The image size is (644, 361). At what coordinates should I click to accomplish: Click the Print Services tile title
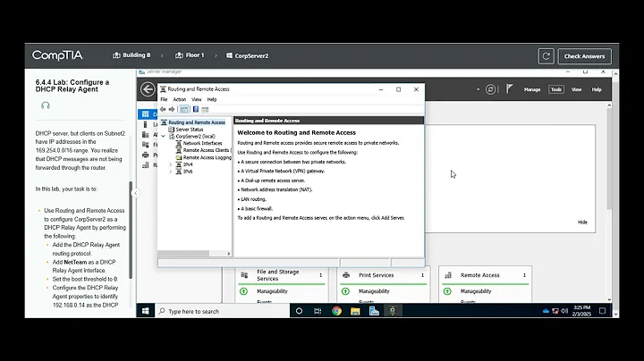point(376,275)
